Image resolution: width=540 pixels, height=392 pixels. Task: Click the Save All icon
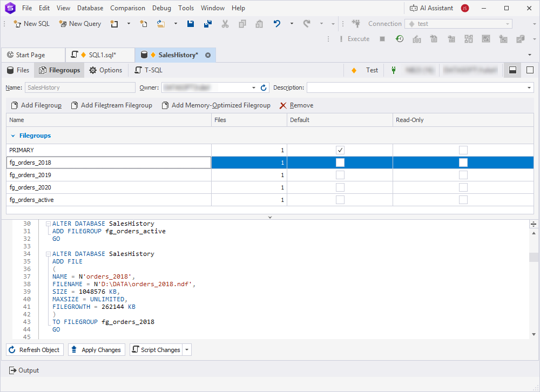point(207,24)
